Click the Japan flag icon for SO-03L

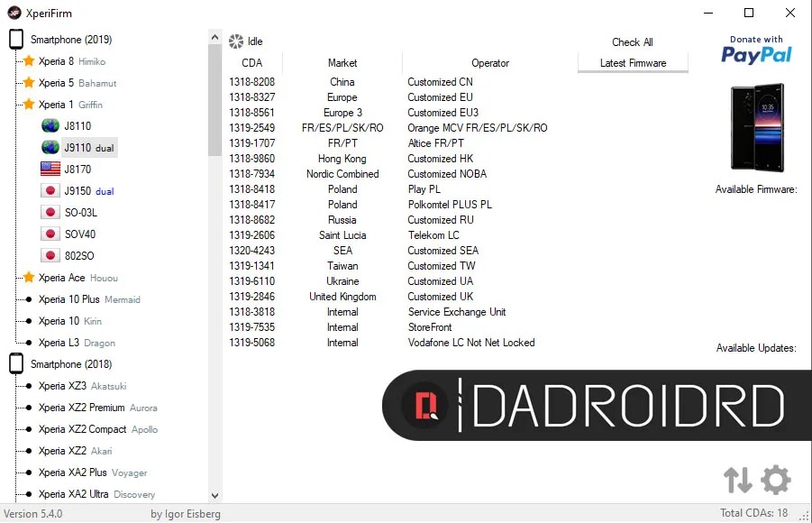click(50, 213)
